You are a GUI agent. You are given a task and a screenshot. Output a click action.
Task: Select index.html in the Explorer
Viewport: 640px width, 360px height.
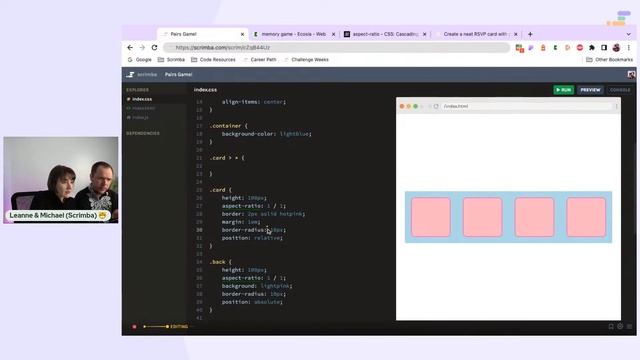pos(143,108)
